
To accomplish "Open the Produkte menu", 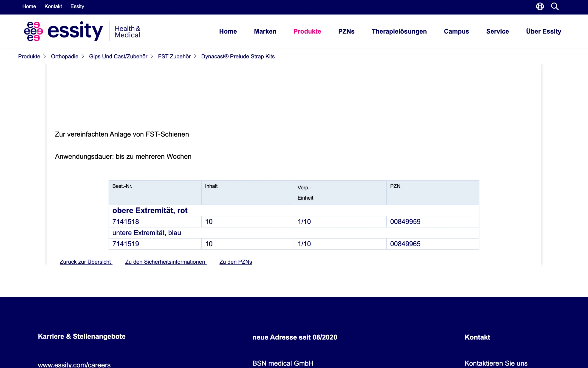I will [307, 32].
